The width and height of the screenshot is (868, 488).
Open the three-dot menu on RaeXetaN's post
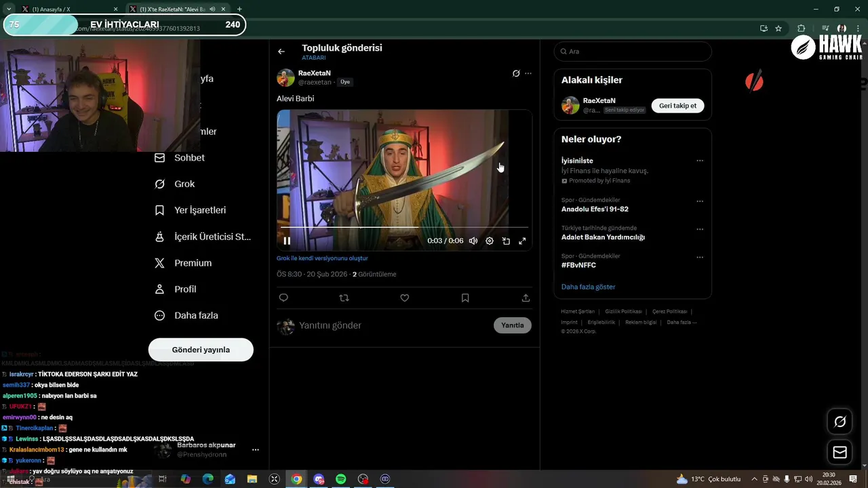(x=528, y=73)
